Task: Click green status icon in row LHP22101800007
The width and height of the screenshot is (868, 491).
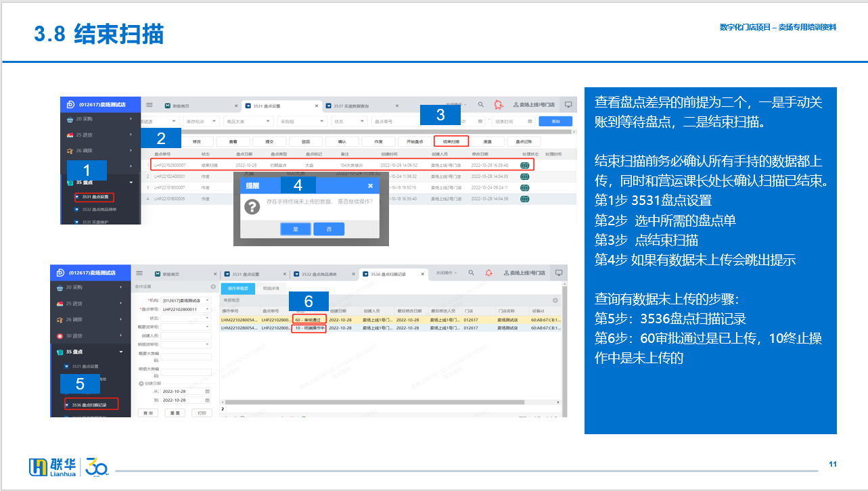Action: 524,187
